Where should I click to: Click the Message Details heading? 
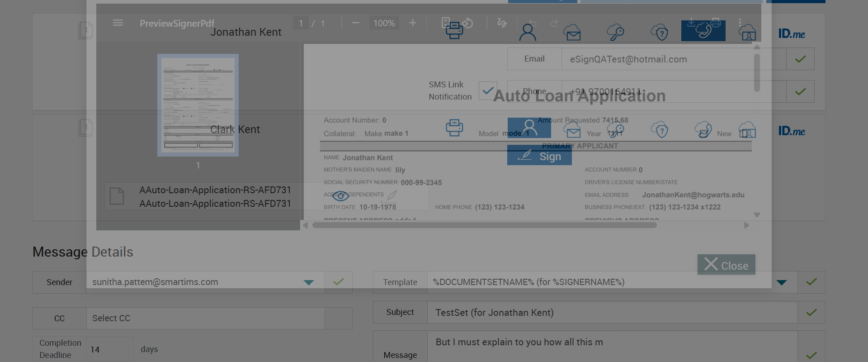click(x=83, y=252)
